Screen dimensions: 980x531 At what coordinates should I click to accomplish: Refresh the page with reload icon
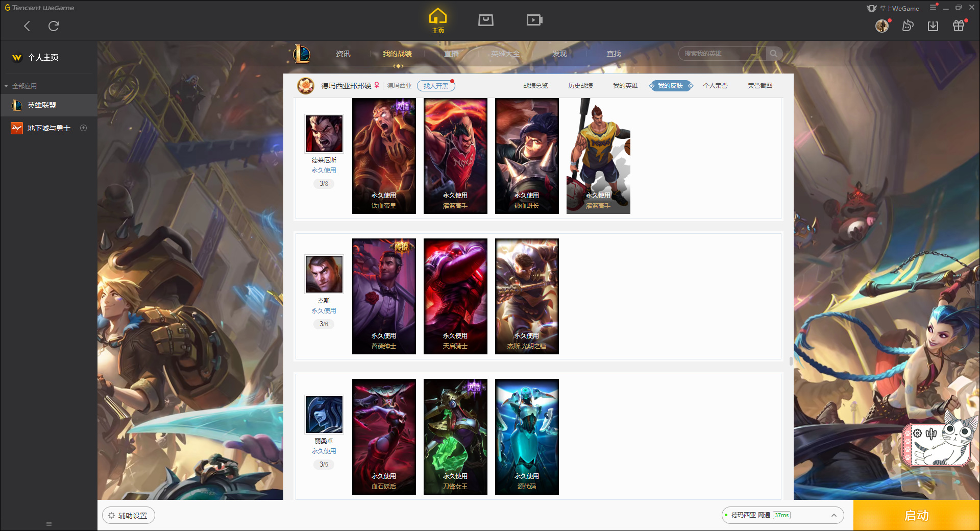click(54, 26)
